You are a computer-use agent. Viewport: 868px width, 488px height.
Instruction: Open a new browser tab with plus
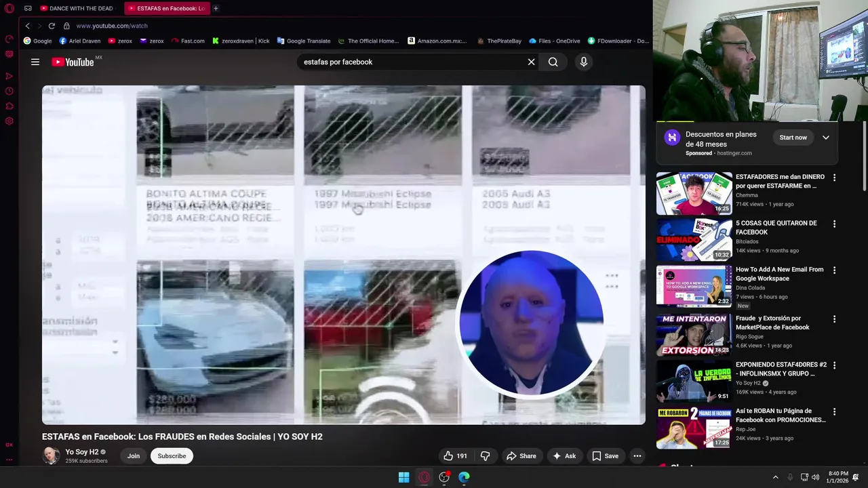(x=216, y=8)
